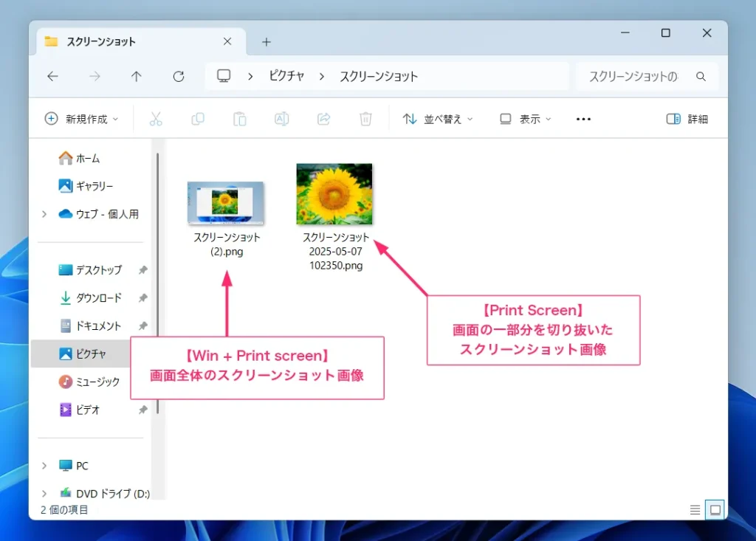This screenshot has width=756, height=541.
Task: Click the 2 個の項目 status text
Action: pyautogui.click(x=64, y=510)
